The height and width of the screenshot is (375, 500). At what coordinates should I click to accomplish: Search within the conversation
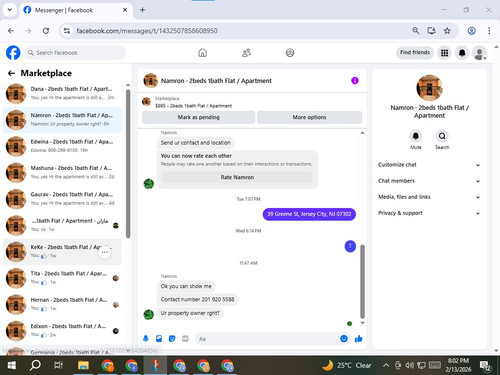[442, 136]
